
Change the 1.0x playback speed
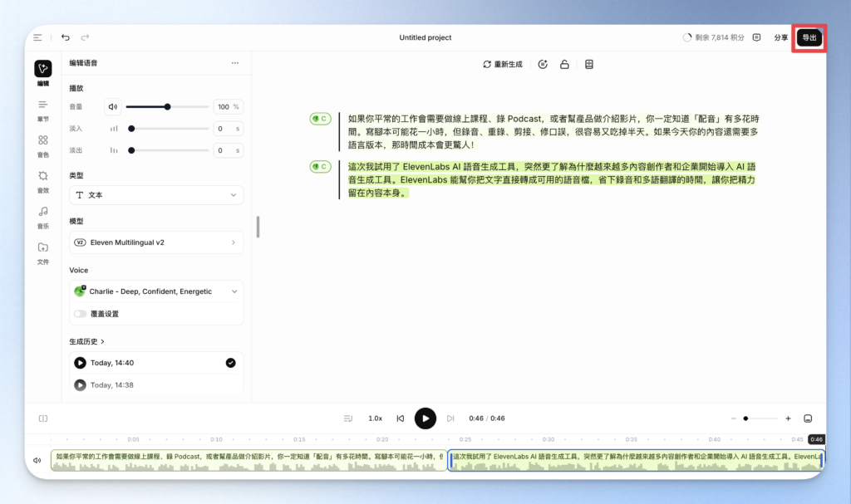click(x=375, y=418)
